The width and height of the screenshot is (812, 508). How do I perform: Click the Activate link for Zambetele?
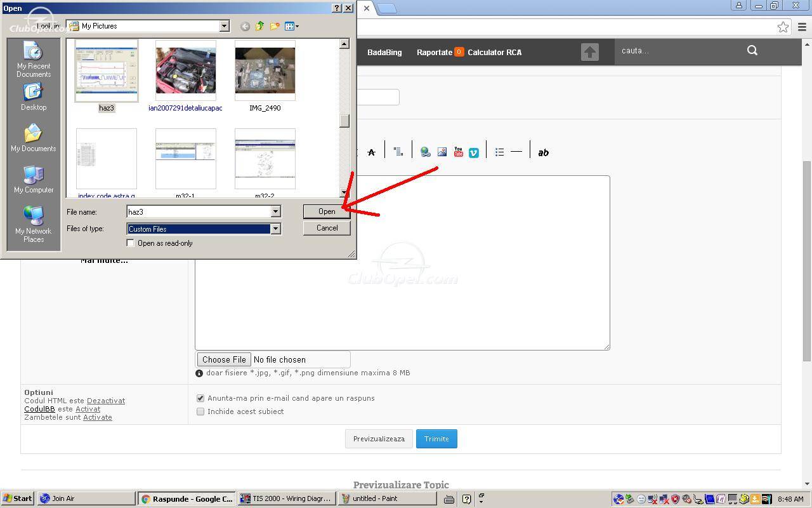pos(98,417)
